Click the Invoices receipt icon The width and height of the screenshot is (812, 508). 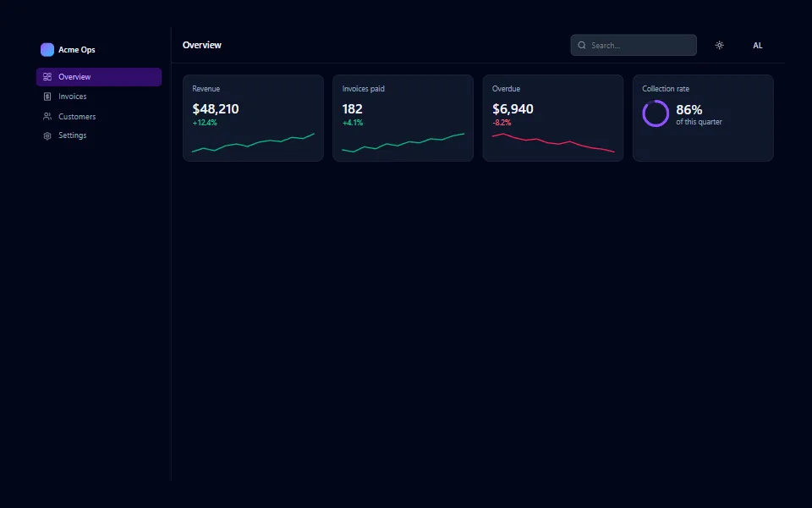pyautogui.click(x=47, y=97)
